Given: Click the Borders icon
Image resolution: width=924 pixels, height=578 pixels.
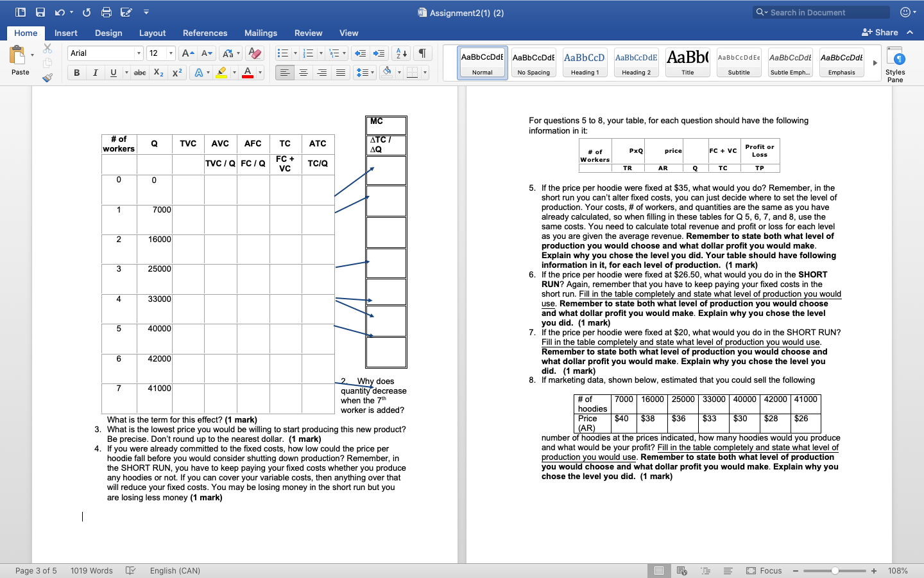Looking at the screenshot, I should pyautogui.click(x=413, y=73).
